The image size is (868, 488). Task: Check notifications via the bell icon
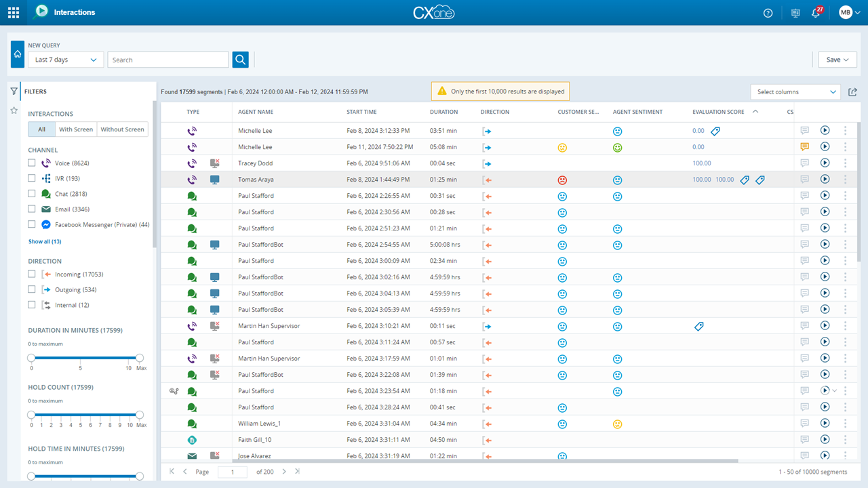(816, 12)
